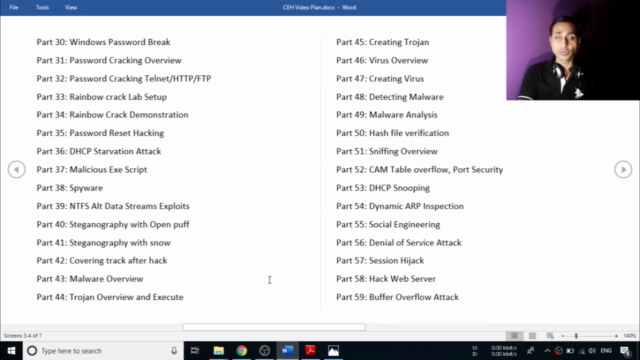The height and width of the screenshot is (360, 640).
Task: Click the ENG language indicator
Action: tap(606, 351)
